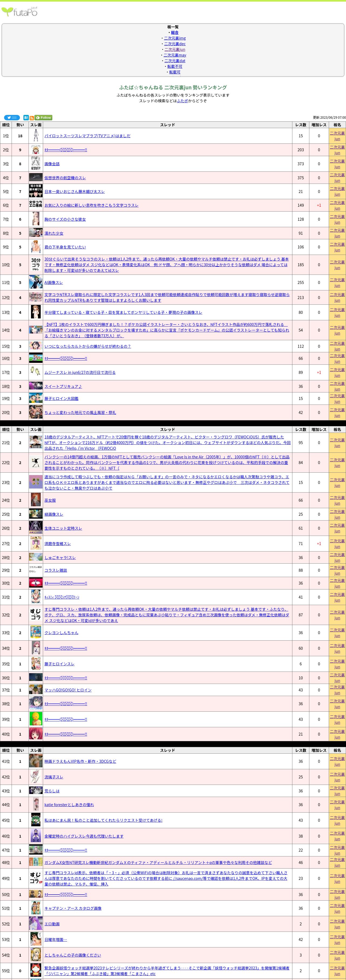Open the エロ動画 thread

pos(52,924)
